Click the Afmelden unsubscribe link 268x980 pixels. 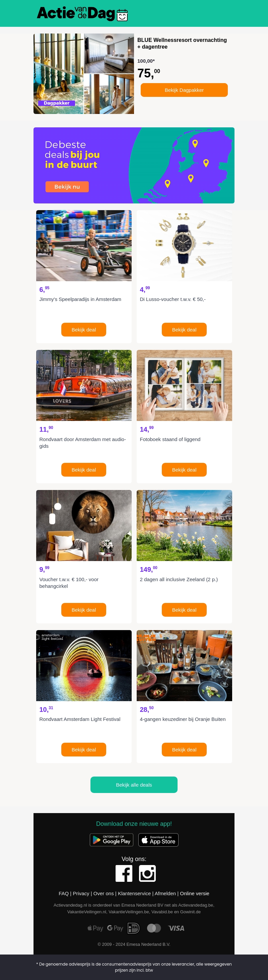165,893
